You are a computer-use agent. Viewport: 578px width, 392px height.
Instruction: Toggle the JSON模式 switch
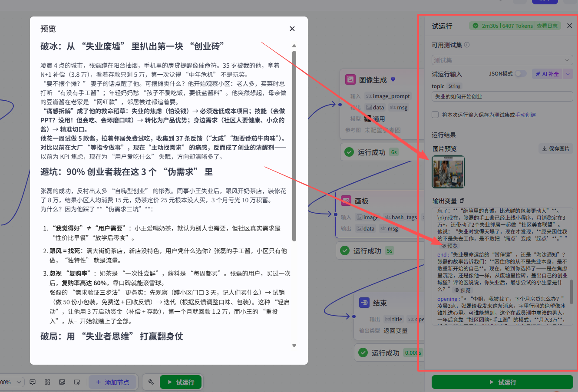(520, 74)
